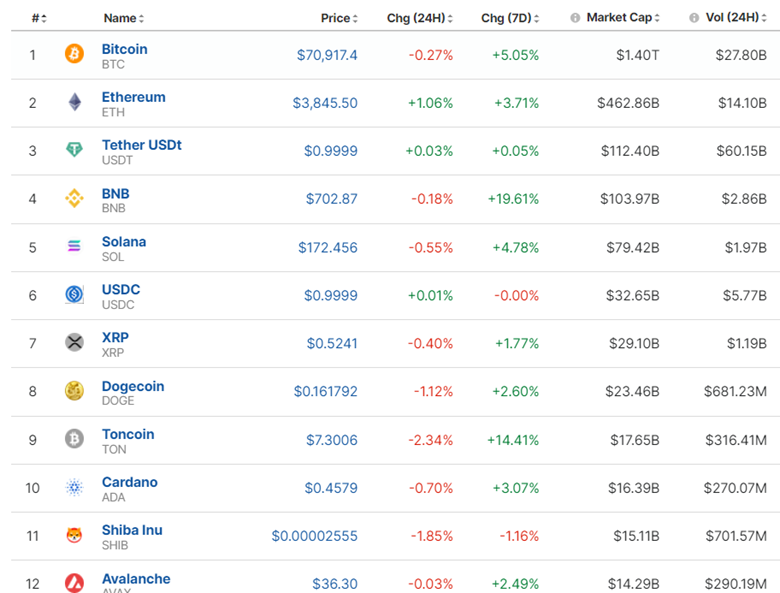The height and width of the screenshot is (593, 780).
Task: Open the Bitcoin coin page link
Action: tap(124, 49)
